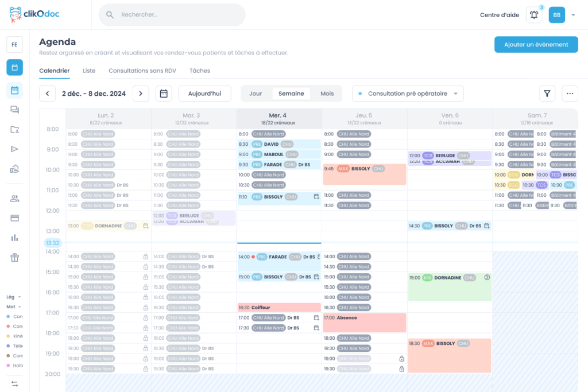Image resolution: width=588 pixels, height=392 pixels.
Task: Open the agenda sidebar icon with dots
Action: pos(14,90)
